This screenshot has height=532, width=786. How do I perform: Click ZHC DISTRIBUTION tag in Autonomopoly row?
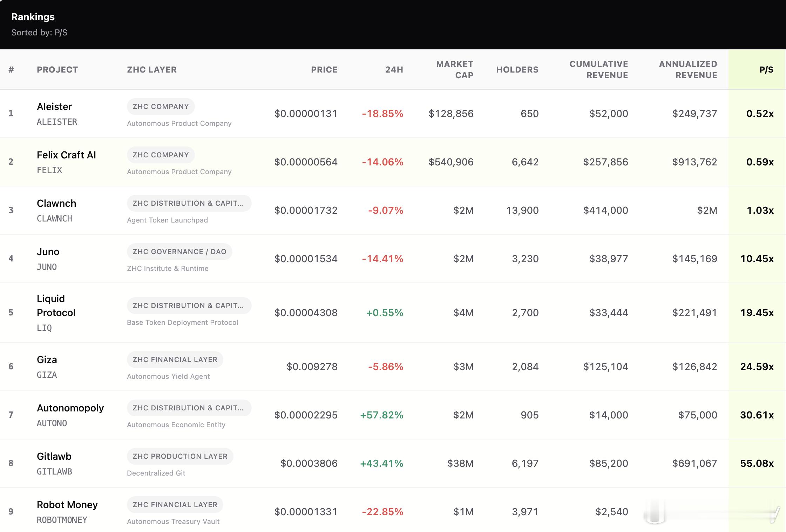click(189, 408)
